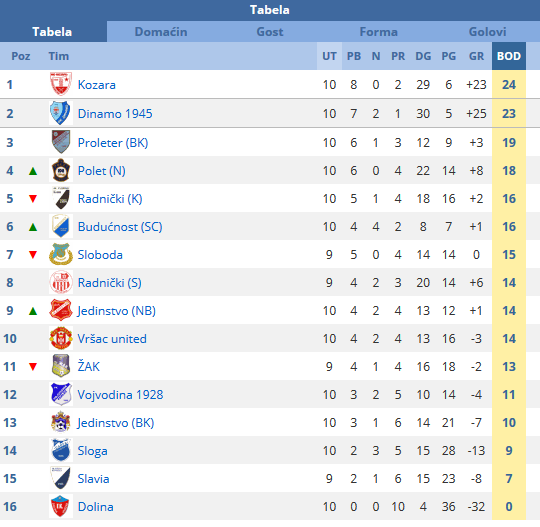Open the Proleter (BK) team link
Screen dimensions: 540x527
tap(113, 143)
